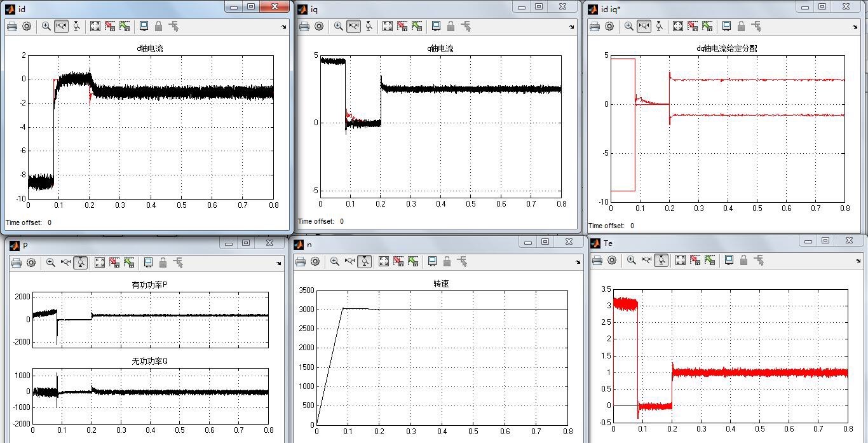The image size is (868, 443).
Task: Open Parameters gear in id iq* scope
Action: [x=609, y=26]
